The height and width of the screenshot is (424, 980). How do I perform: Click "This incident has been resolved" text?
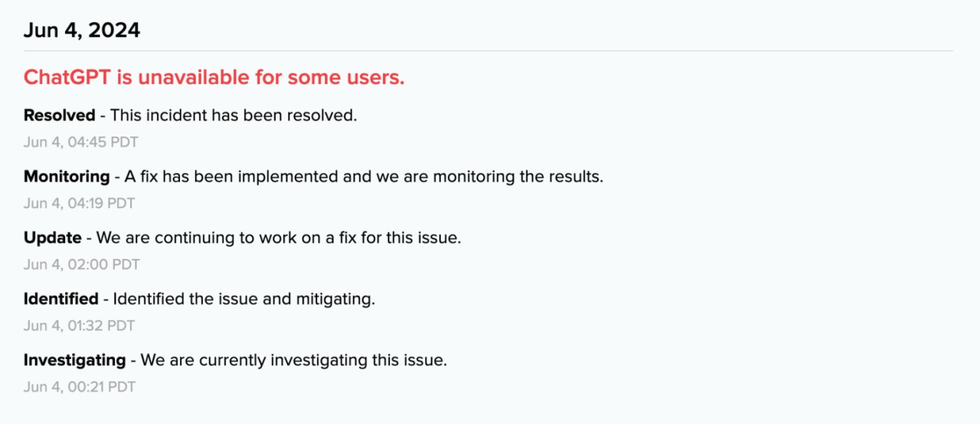click(234, 115)
